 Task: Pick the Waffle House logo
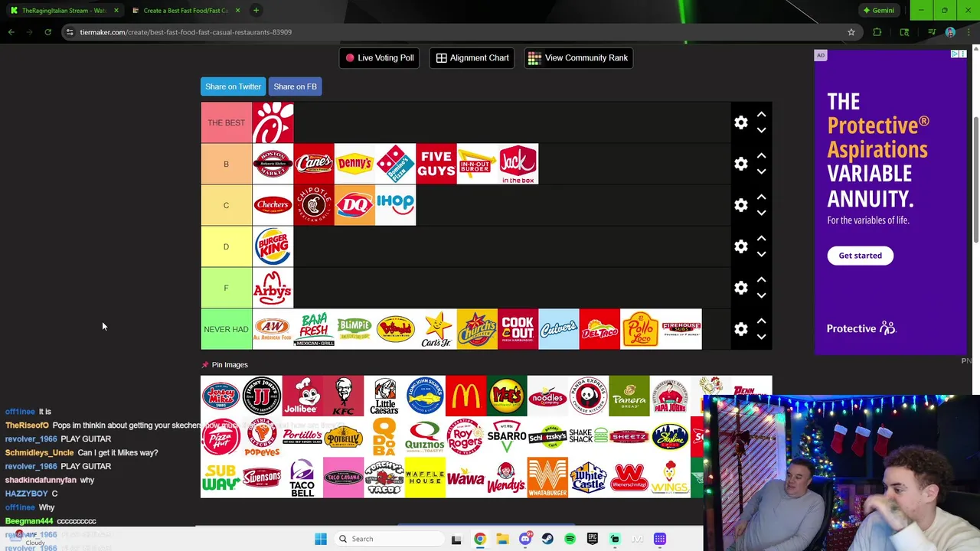tap(425, 478)
